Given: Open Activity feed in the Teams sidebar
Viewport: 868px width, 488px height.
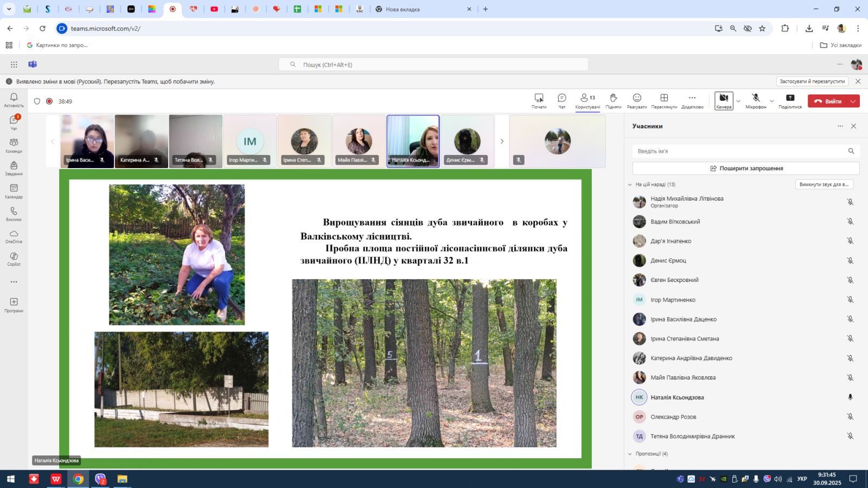Looking at the screenshot, I should [14, 100].
